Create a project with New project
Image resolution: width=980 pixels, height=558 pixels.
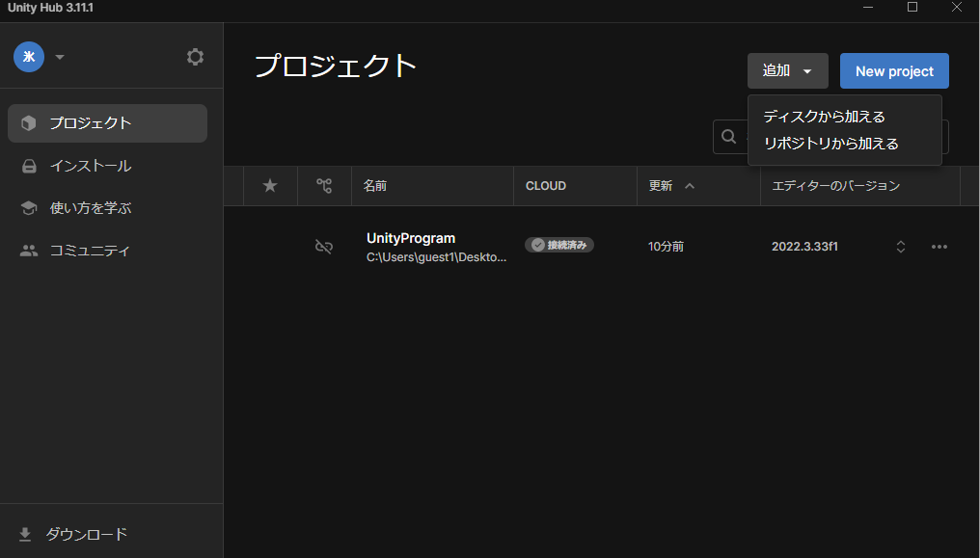tap(894, 71)
